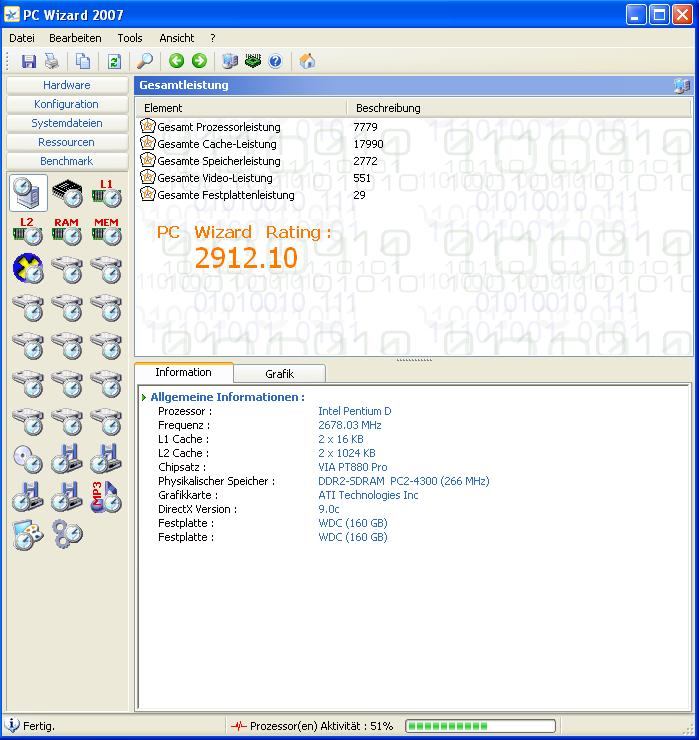This screenshot has height=740, width=699.
Task: Select the L2 cache benchmark icon
Action: click(28, 231)
